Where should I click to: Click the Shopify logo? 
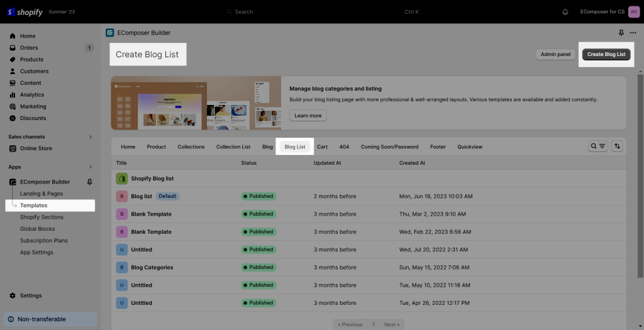tap(25, 12)
